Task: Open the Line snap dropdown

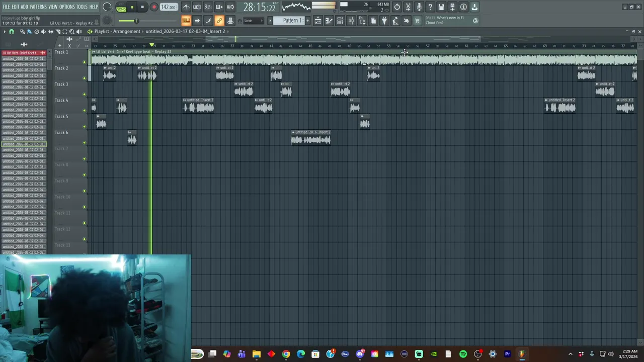Action: (x=253, y=21)
